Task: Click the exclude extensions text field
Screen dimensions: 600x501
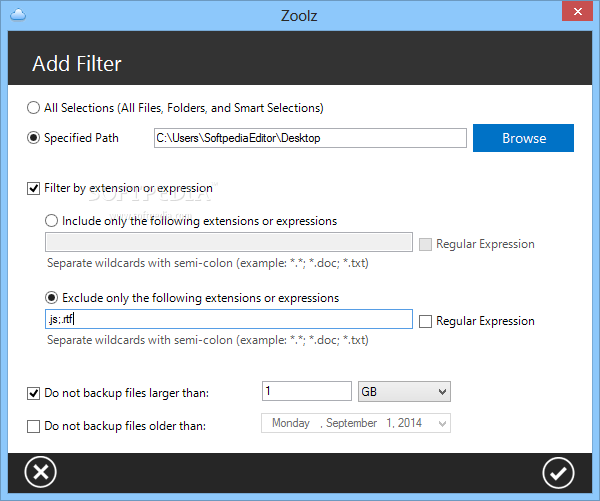Action: 228,320
